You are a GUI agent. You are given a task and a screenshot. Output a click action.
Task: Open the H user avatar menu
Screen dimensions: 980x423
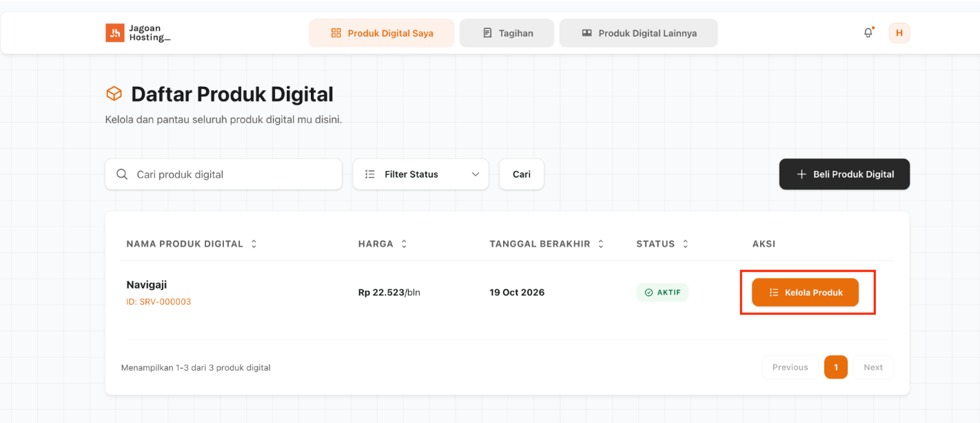pos(899,33)
